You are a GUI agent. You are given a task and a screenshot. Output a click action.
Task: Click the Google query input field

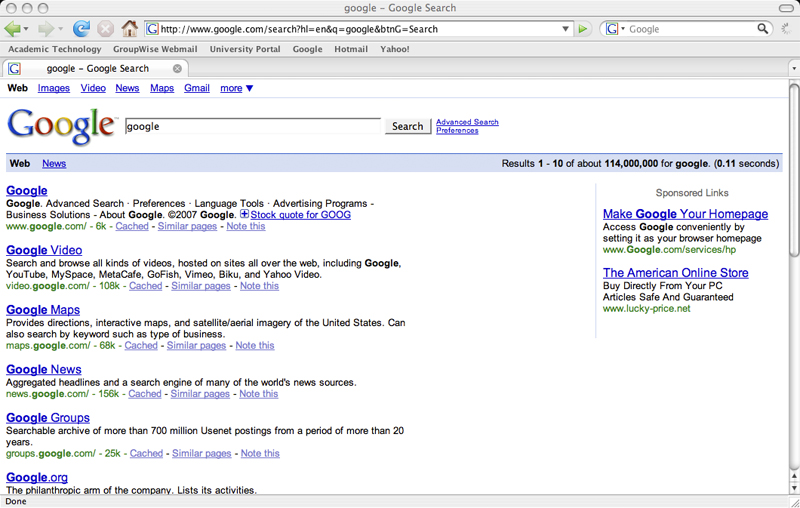tap(253, 126)
